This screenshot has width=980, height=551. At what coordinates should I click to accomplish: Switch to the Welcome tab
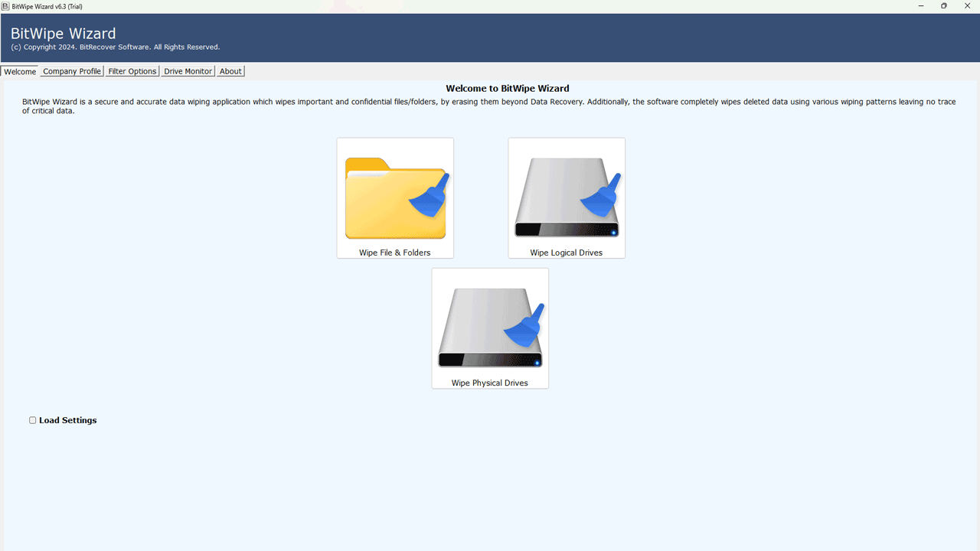click(x=20, y=71)
